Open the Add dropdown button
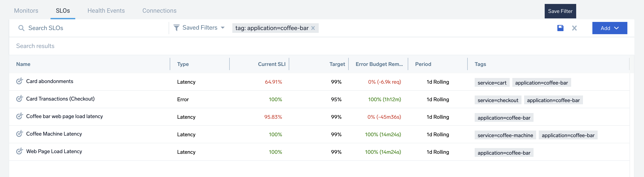Screen dimensions: 644x177 609,28
